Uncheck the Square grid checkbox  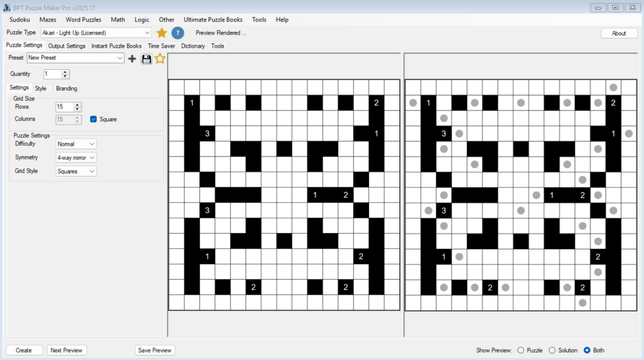(93, 119)
